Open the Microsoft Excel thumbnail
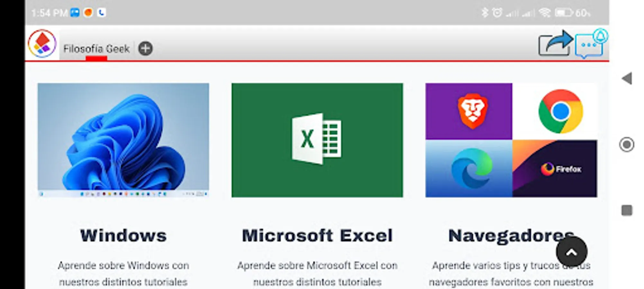 pos(317,140)
